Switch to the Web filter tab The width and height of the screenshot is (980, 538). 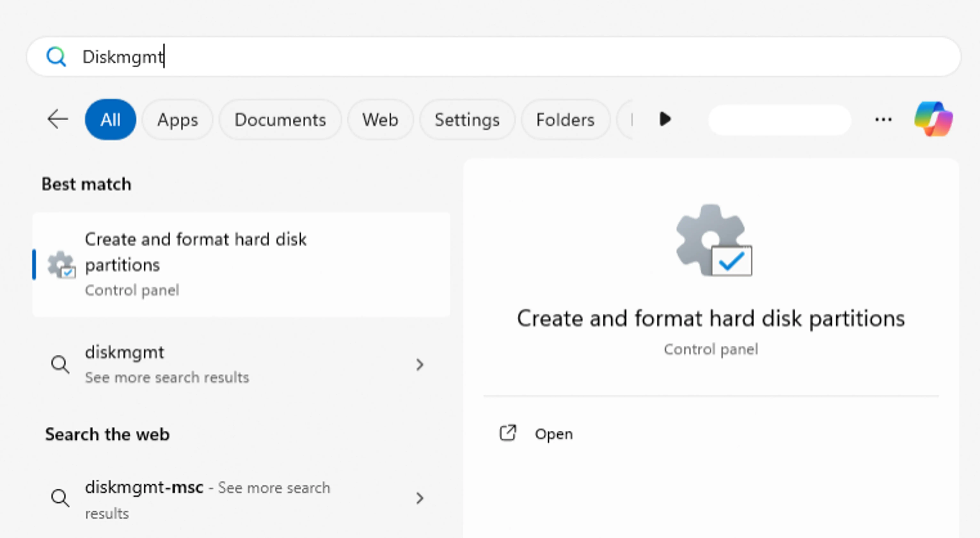[380, 119]
